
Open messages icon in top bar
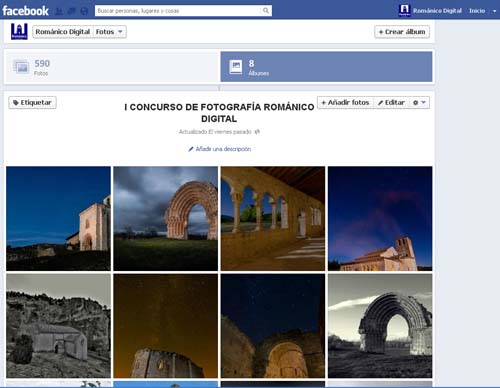(x=72, y=11)
